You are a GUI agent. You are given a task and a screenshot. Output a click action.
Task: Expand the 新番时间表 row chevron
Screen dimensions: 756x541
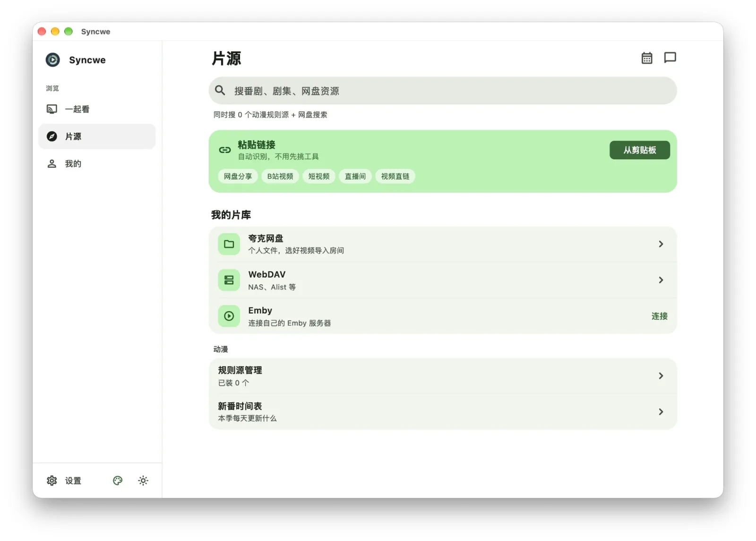coord(661,412)
